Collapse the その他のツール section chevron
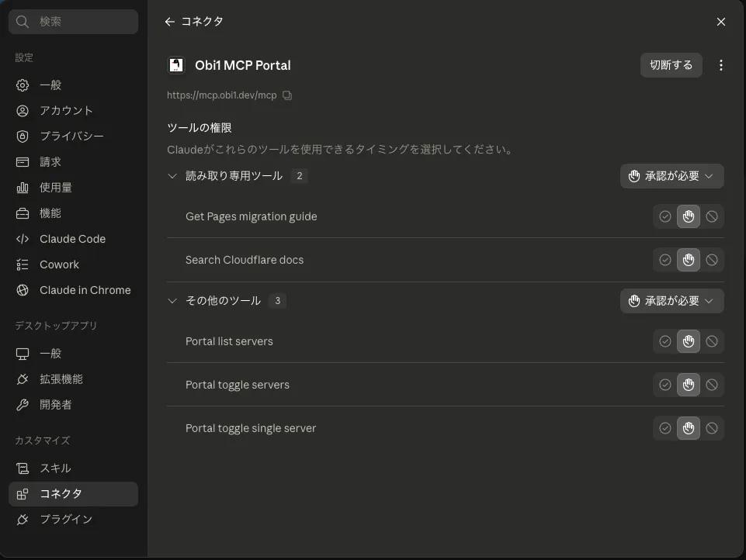Viewport: 746px width, 560px height. [172, 300]
